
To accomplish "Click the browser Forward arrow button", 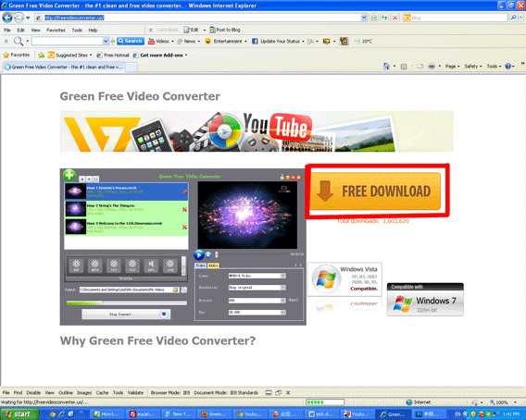I will [19, 18].
